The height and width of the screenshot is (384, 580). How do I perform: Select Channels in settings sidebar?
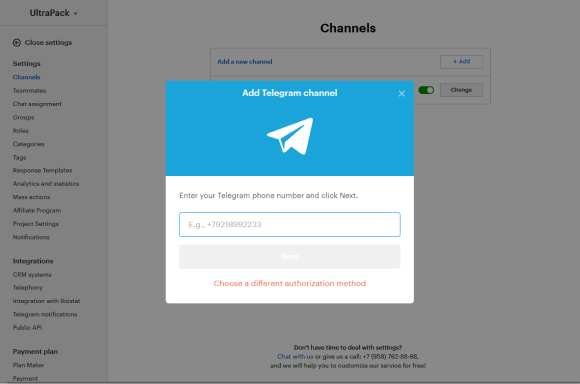pos(26,77)
